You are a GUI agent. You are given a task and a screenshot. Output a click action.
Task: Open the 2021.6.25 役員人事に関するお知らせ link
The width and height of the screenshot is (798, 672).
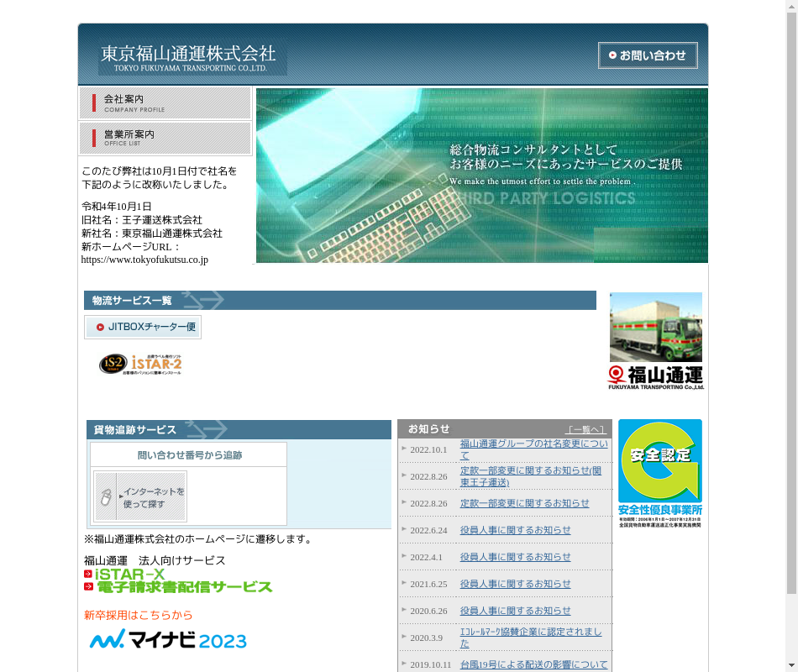[x=516, y=584]
